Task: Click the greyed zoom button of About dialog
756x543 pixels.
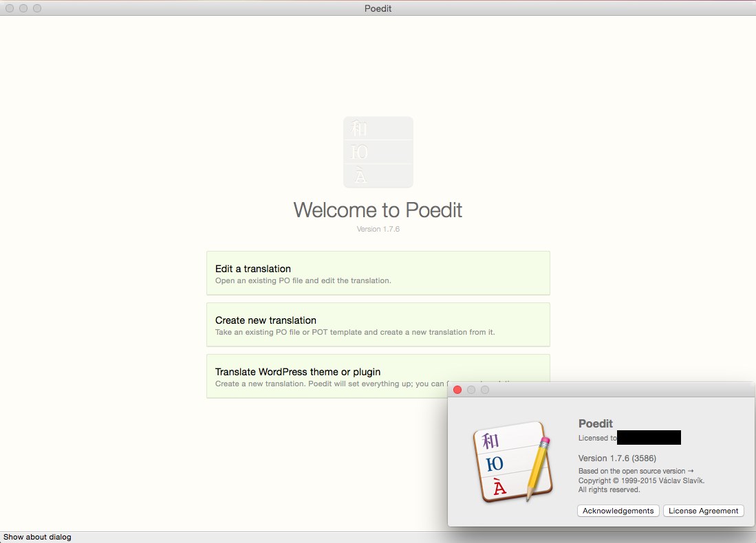Action: point(485,390)
